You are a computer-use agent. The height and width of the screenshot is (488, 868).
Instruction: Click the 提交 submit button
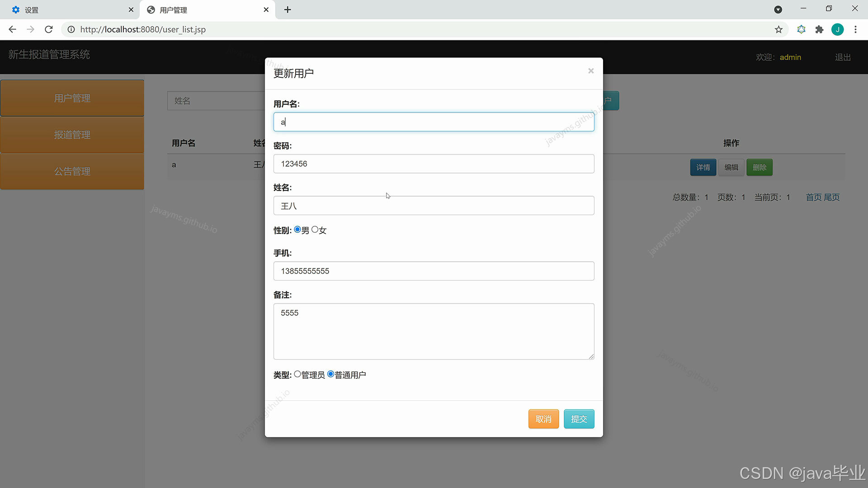579,419
